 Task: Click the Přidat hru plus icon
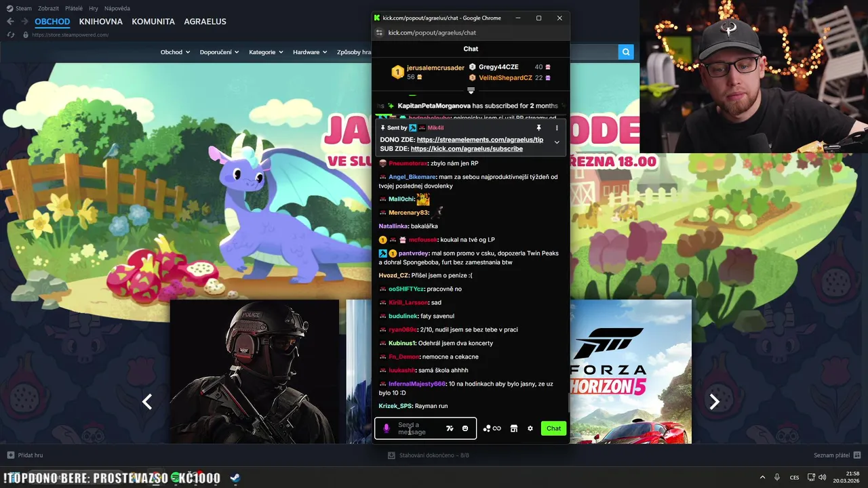coord(10,455)
